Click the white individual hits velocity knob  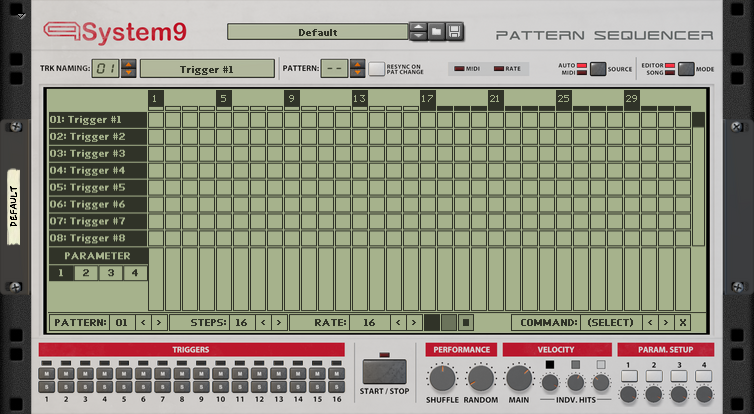601,383
